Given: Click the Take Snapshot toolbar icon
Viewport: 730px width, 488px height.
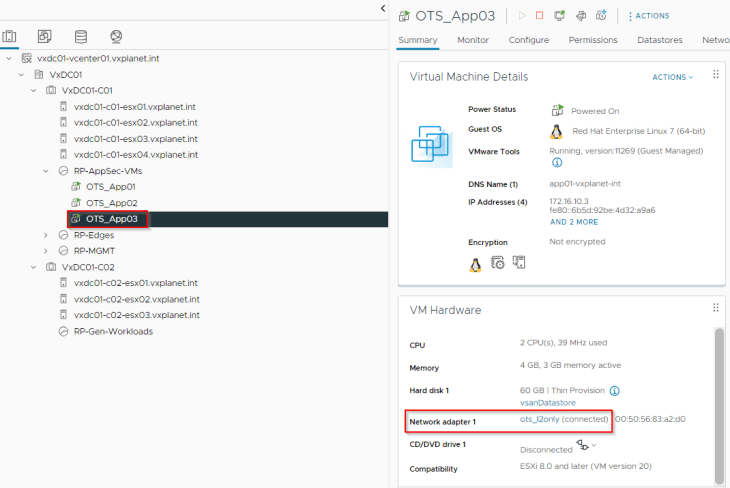Looking at the screenshot, I should coord(601,16).
